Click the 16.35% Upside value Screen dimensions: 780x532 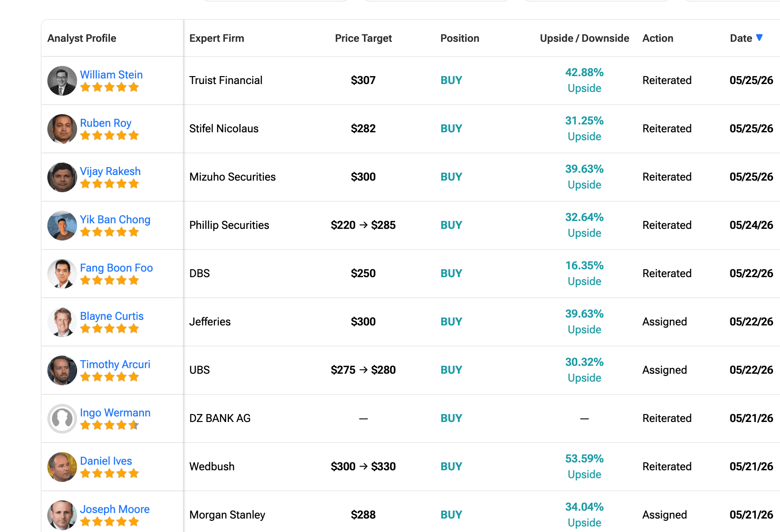(585, 273)
